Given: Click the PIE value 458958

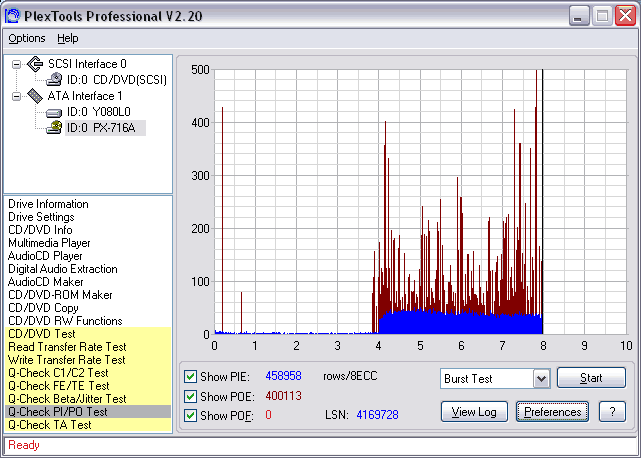Looking at the screenshot, I should pos(283,376).
